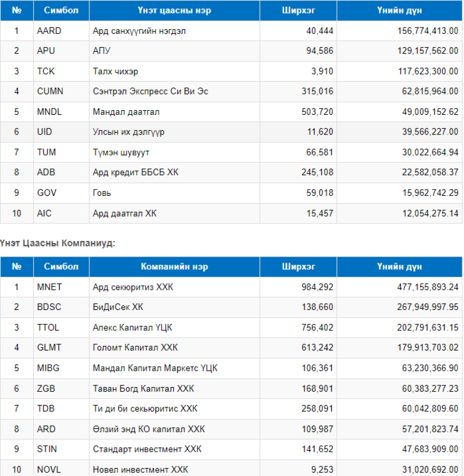The height and width of the screenshot is (476, 464).
Task: Click the NOVL symbol
Action: [x=48, y=470]
